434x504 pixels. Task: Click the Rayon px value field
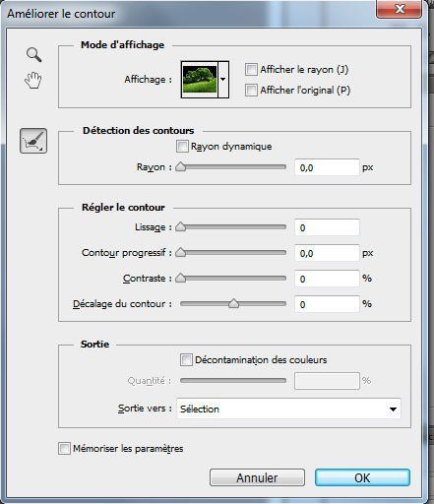click(x=327, y=167)
